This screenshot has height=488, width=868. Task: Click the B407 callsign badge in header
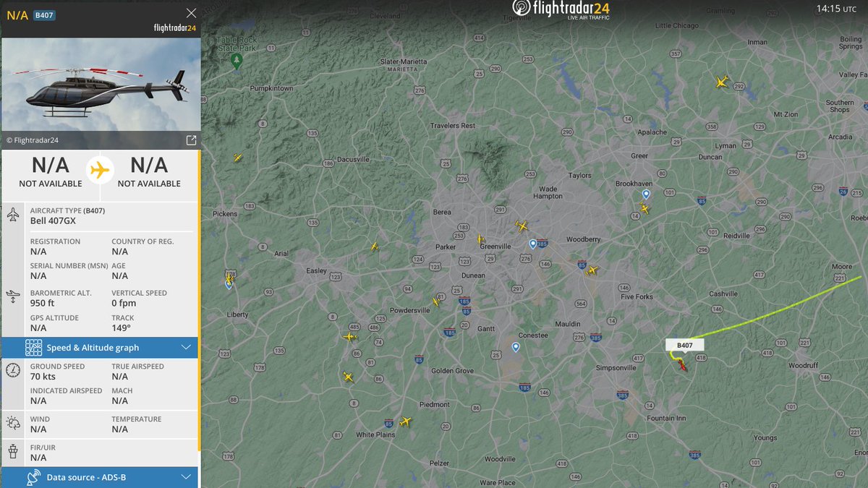tap(44, 14)
